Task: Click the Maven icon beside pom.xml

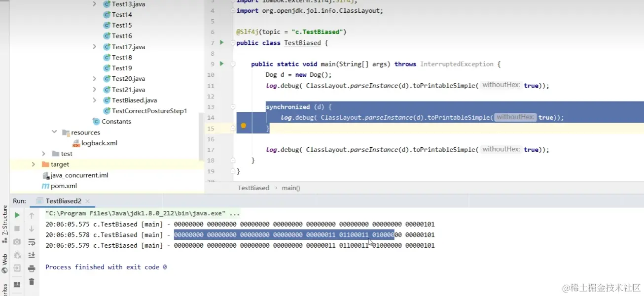Action: 45,186
